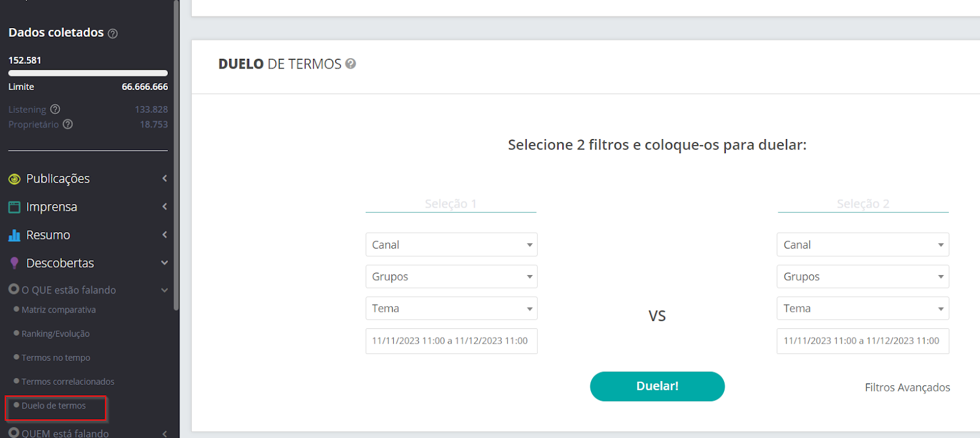Click the Resumo bar chart icon
Viewport: 980px width, 438px height.
coord(15,235)
